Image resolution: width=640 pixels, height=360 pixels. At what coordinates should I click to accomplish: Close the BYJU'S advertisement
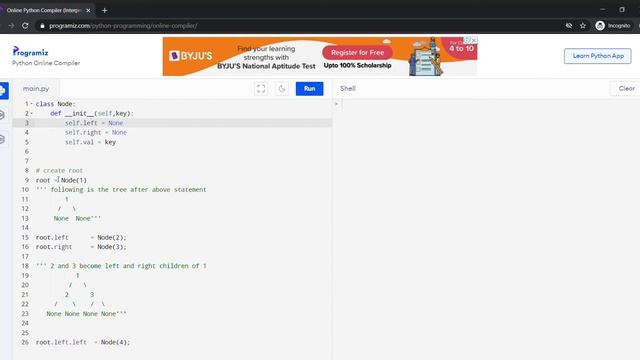[474, 40]
